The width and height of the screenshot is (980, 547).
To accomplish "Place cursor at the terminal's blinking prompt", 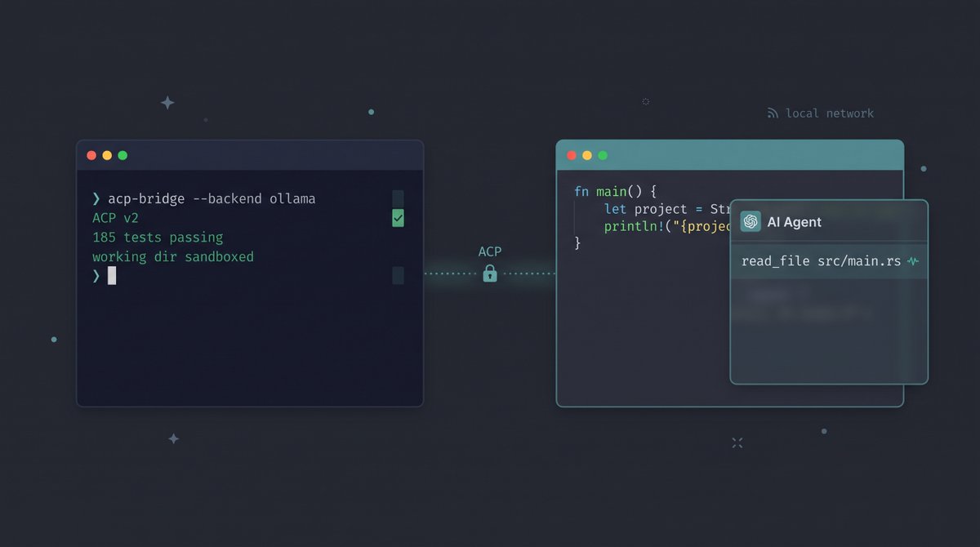I will (x=112, y=276).
